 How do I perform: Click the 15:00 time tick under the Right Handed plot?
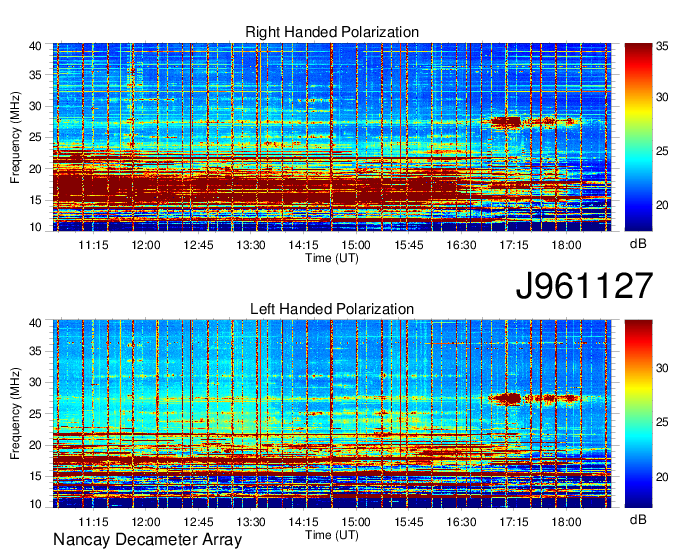tap(356, 245)
